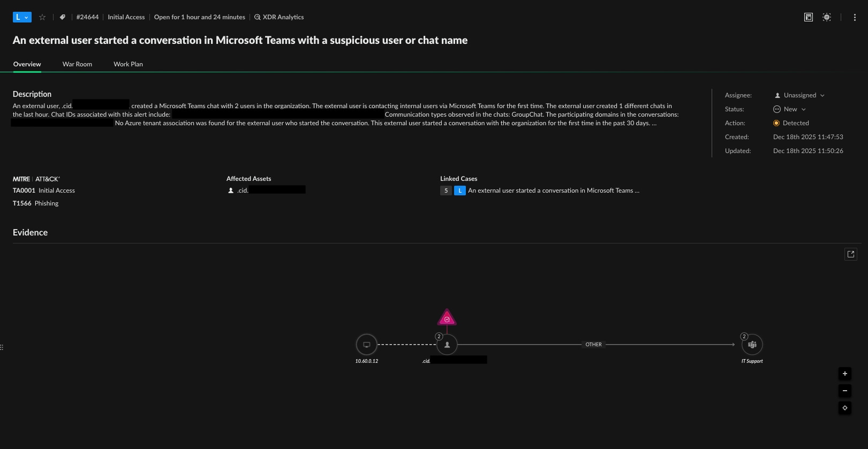Select the affected asset user .cid entry
868x449 pixels.
tap(267, 190)
